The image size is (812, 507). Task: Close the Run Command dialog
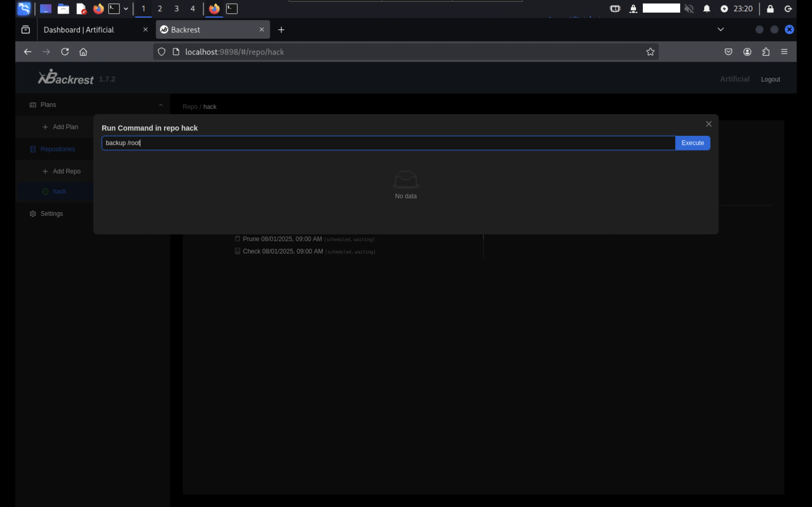[x=708, y=124]
